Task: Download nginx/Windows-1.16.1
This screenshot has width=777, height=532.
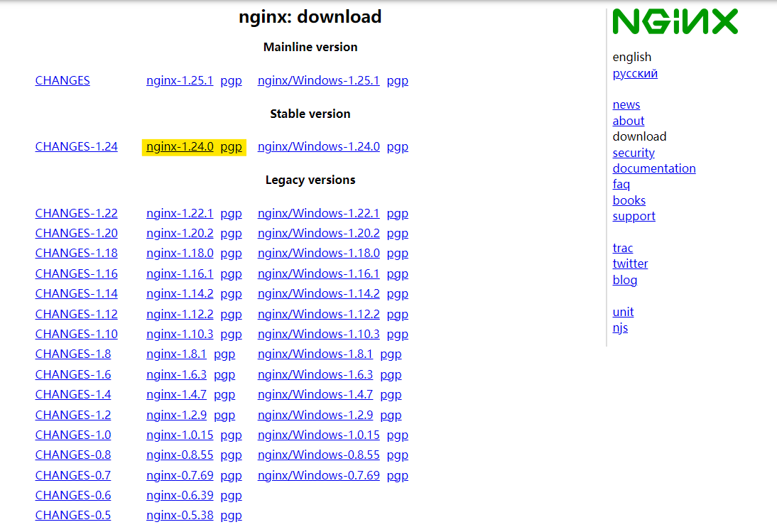Action: pyautogui.click(x=319, y=273)
